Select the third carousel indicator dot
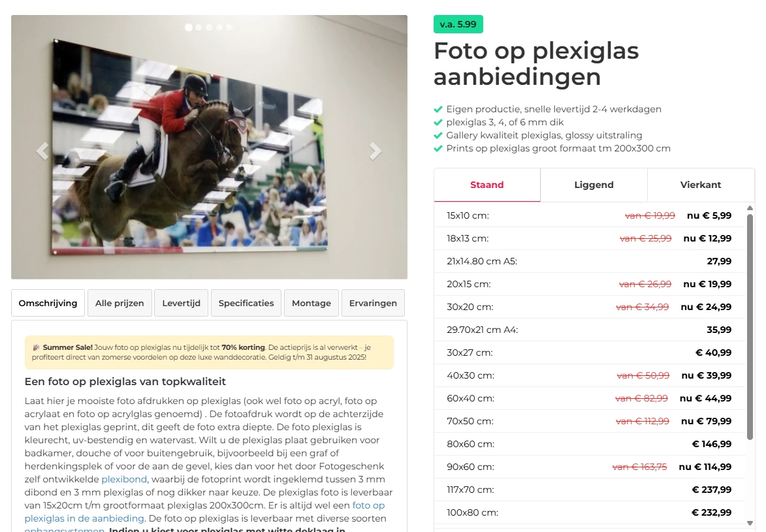The width and height of the screenshot is (766, 532). pyautogui.click(x=209, y=27)
